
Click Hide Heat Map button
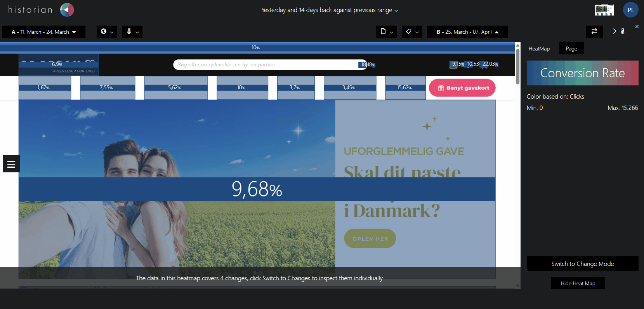click(x=578, y=283)
